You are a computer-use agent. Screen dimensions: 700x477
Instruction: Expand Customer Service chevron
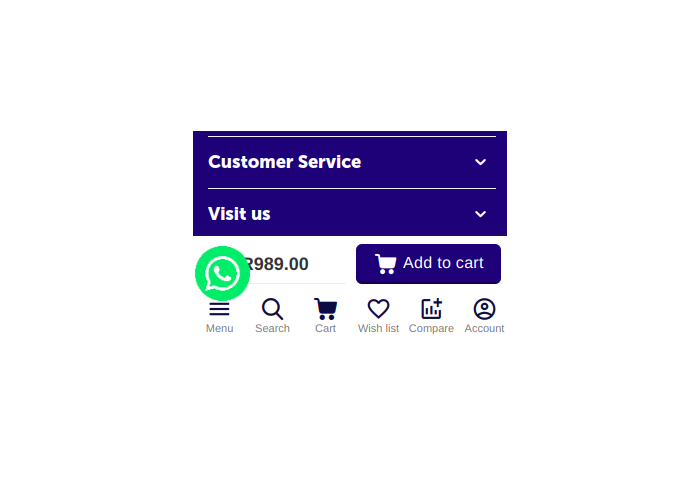pyautogui.click(x=480, y=162)
